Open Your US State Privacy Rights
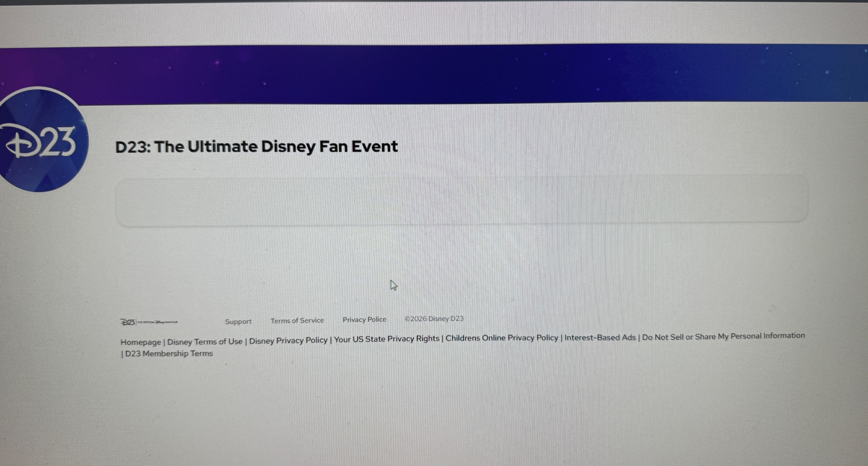The height and width of the screenshot is (466, 868). tap(387, 339)
